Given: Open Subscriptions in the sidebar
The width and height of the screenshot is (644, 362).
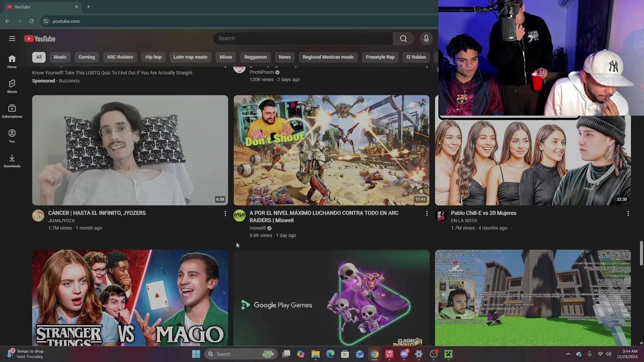Looking at the screenshot, I should coord(12,111).
